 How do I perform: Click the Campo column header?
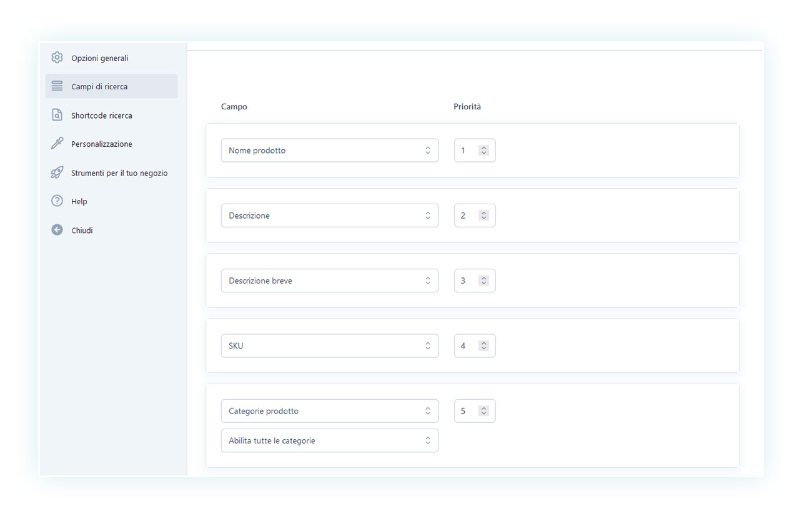[x=234, y=107]
